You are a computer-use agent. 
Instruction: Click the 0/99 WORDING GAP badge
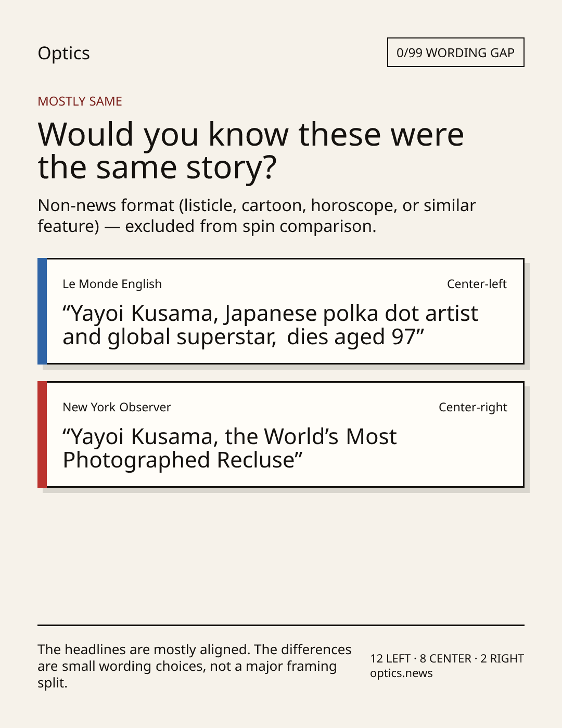[455, 53]
